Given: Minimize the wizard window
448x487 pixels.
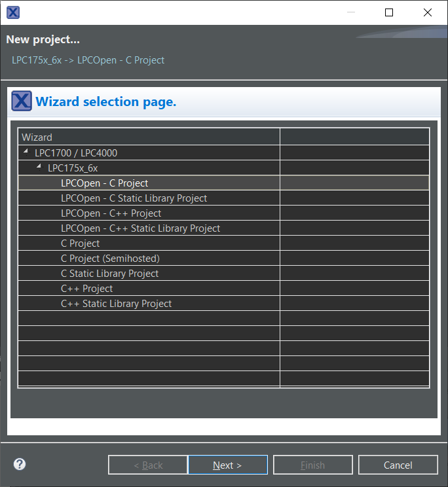Looking at the screenshot, I should tap(351, 12).
